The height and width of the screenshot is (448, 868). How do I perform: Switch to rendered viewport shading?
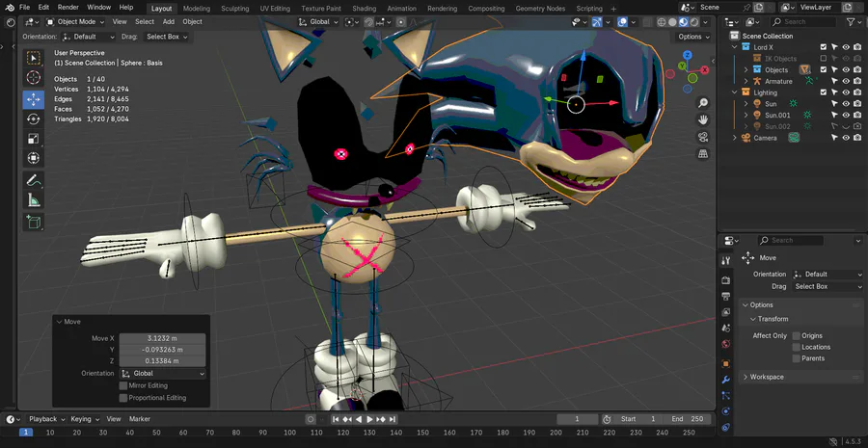click(x=694, y=22)
